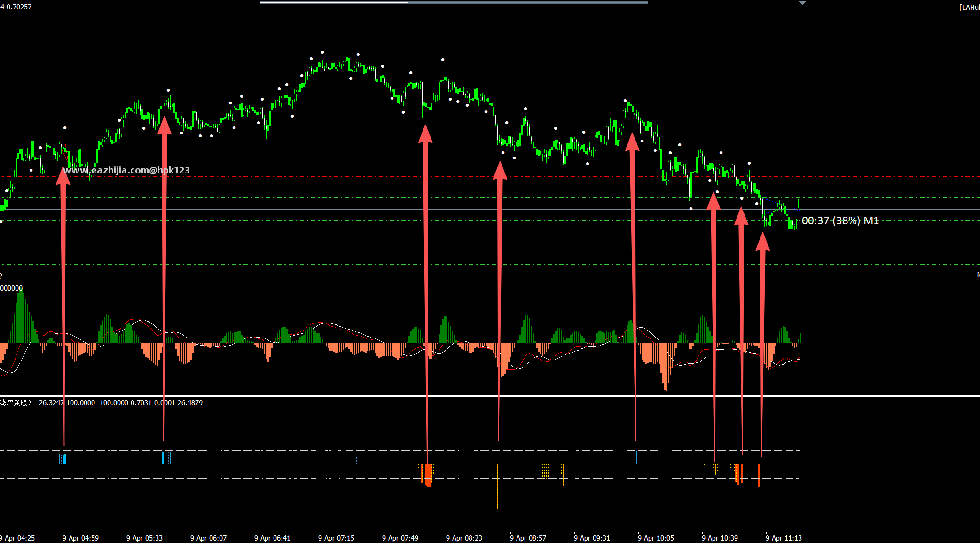Image resolution: width=980 pixels, height=543 pixels.
Task: Click the 9 Apr 08:23 time label
Action: [x=464, y=538]
